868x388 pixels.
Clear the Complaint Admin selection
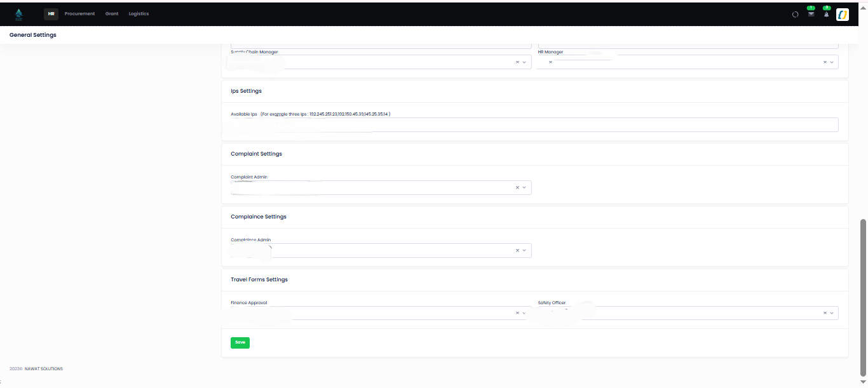517,188
